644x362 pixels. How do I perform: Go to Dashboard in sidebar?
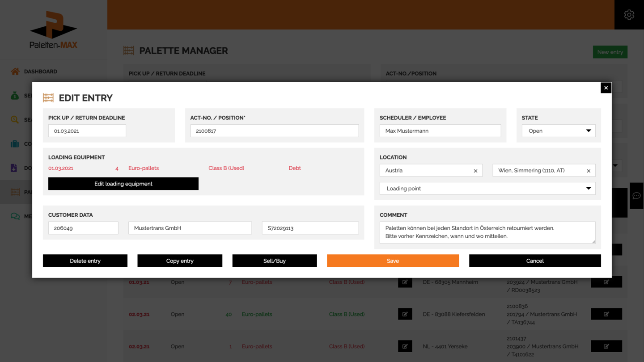(x=40, y=72)
